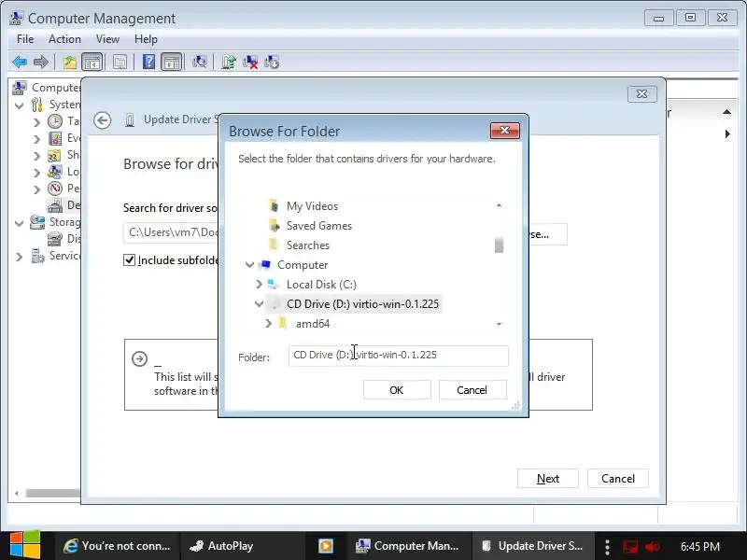Screen dimensions: 747x560
Task: Click the Disable device toolbar icon with down arrow
Action: [x=272, y=62]
